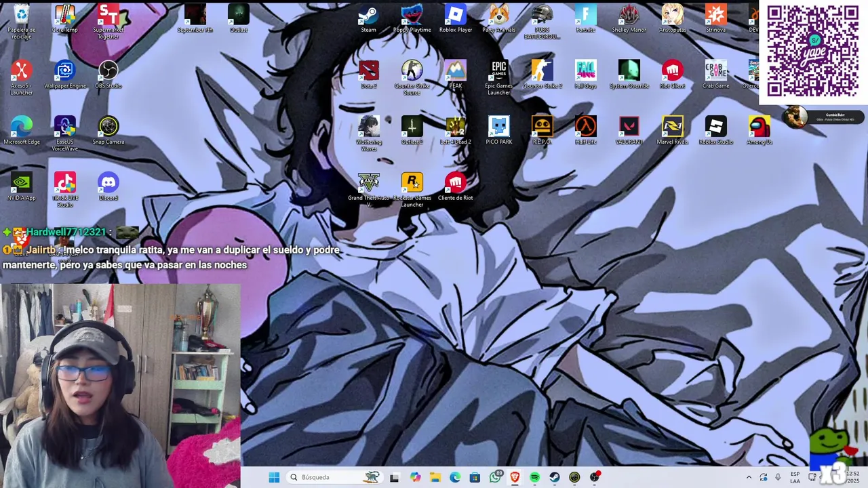Launch Fortnite from the desktop
The image size is (868, 488).
click(585, 19)
